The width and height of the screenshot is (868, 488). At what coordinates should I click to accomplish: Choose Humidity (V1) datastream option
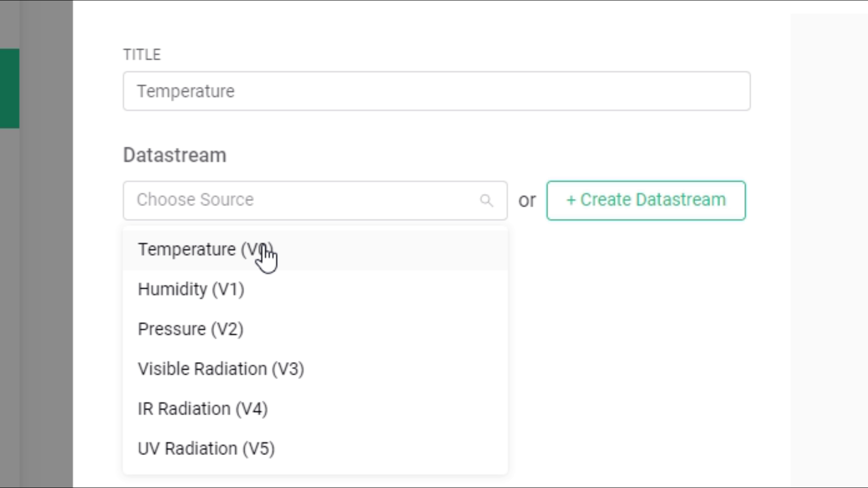[191, 289]
